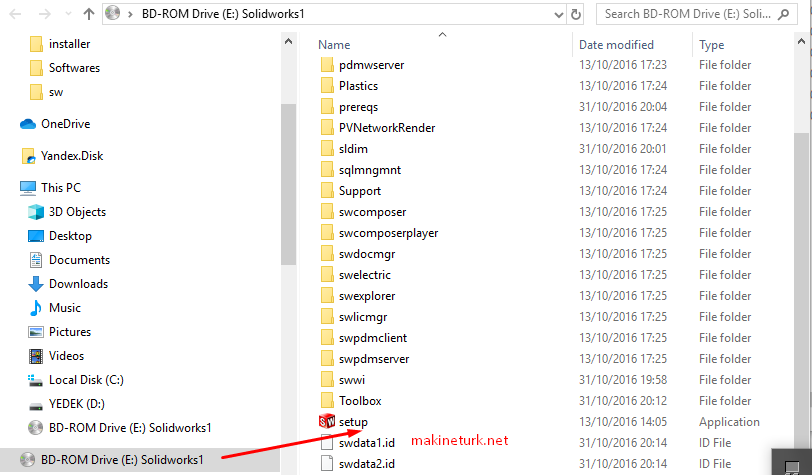The height and width of the screenshot is (475, 812).
Task: Select the Pictures icon in sidebar
Action: pyautogui.click(x=36, y=332)
